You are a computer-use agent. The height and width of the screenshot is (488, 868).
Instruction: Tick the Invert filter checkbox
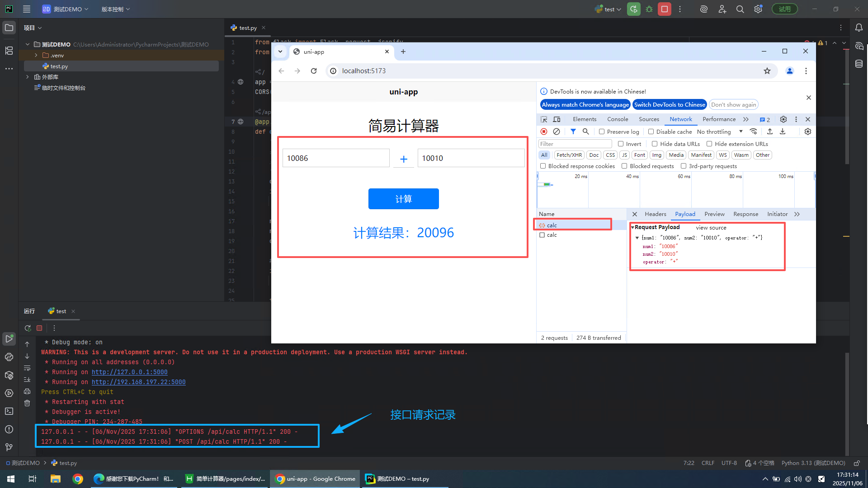621,144
